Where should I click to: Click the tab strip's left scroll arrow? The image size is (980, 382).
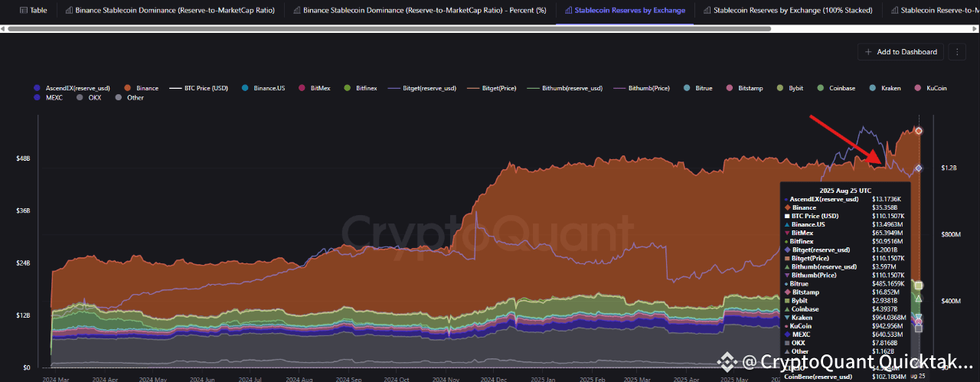[5, 28]
